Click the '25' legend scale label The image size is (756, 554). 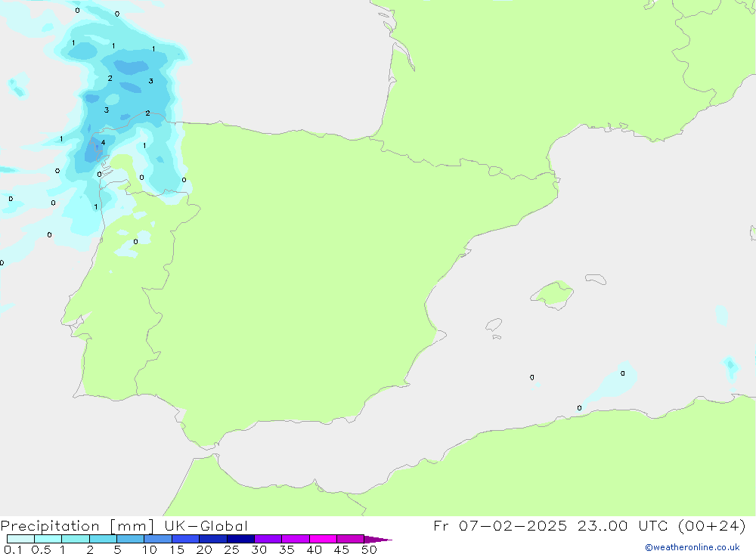[231, 549]
